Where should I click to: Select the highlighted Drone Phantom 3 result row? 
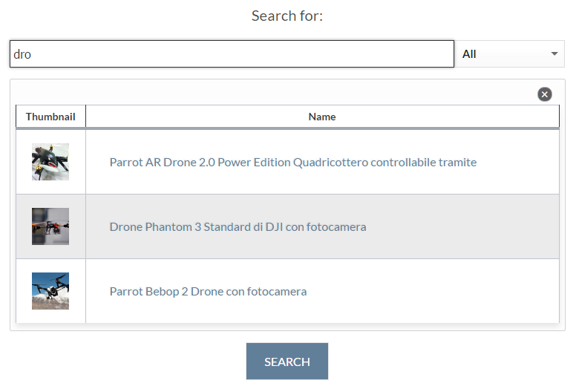(288, 226)
